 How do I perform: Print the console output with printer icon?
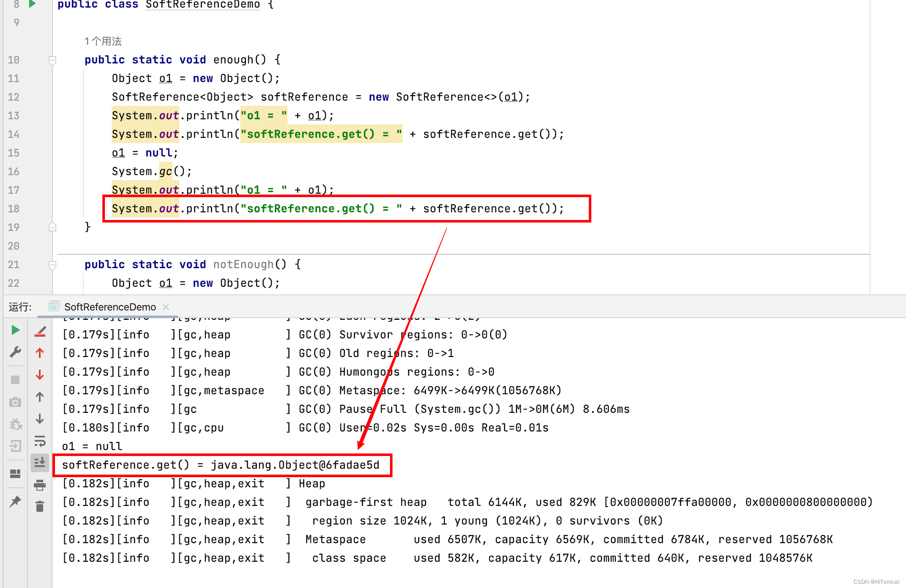point(40,485)
